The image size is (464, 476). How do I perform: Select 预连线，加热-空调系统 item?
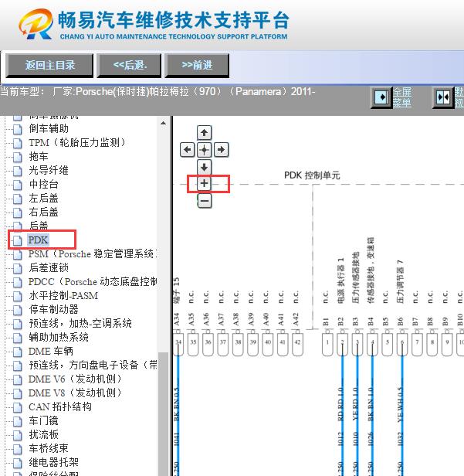tap(80, 324)
